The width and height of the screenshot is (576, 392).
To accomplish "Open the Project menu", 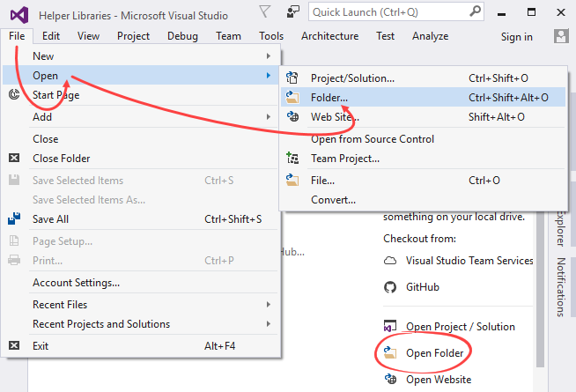I will (133, 36).
